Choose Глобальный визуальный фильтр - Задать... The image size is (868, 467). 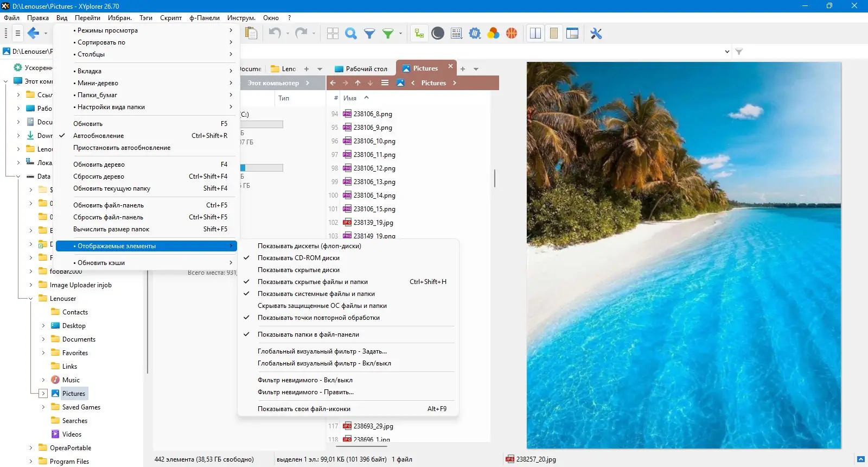[x=348, y=351]
